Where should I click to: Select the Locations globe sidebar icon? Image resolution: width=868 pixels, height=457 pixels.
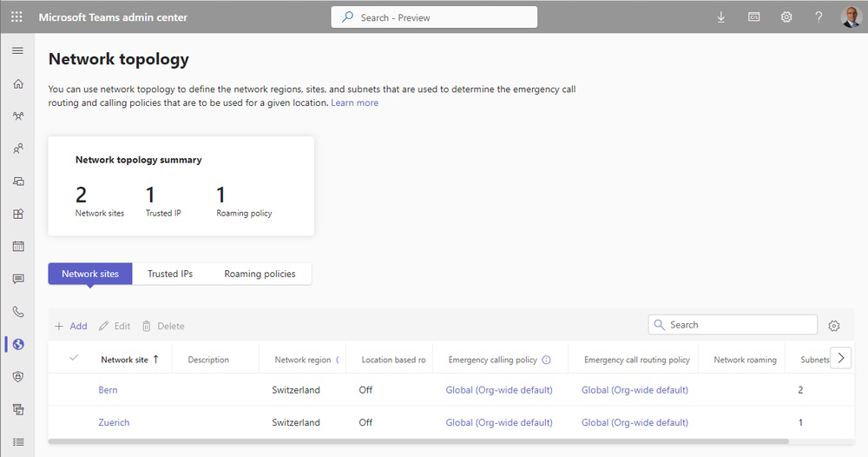18,344
